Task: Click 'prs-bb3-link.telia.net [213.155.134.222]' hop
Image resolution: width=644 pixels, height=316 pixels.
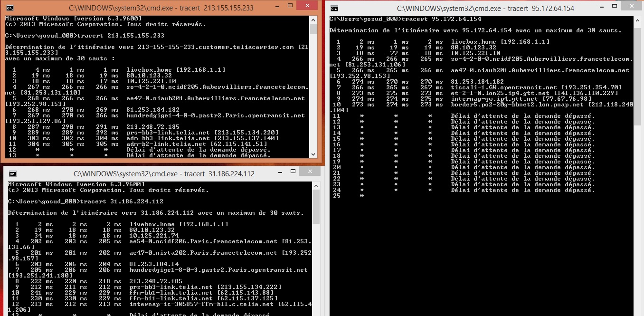Action: click(x=205, y=287)
